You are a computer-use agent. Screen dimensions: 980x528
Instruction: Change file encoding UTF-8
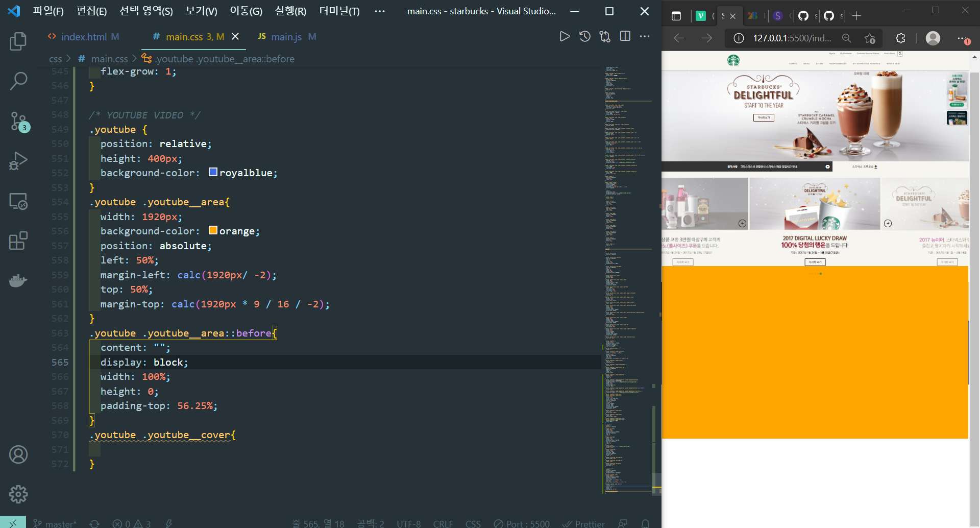[x=409, y=523]
